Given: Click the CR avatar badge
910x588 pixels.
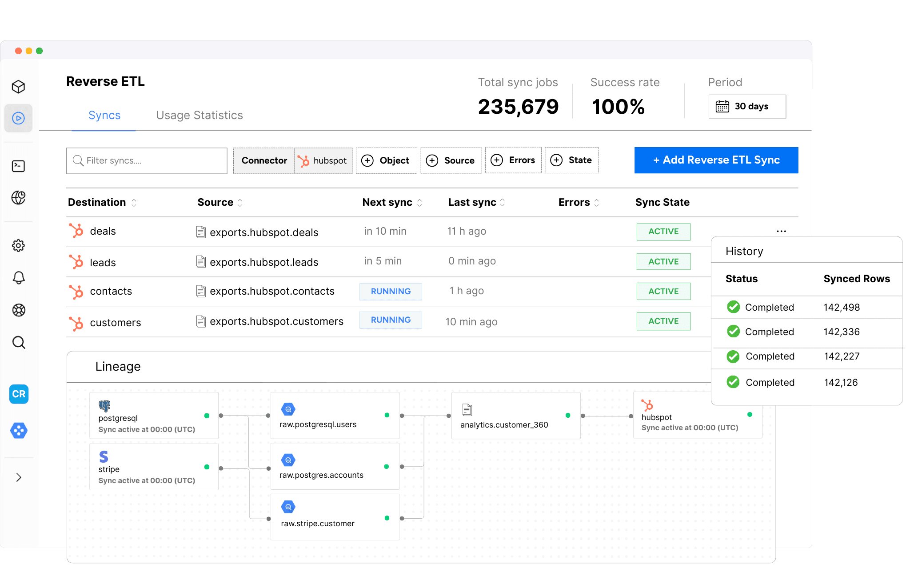Looking at the screenshot, I should pyautogui.click(x=19, y=394).
